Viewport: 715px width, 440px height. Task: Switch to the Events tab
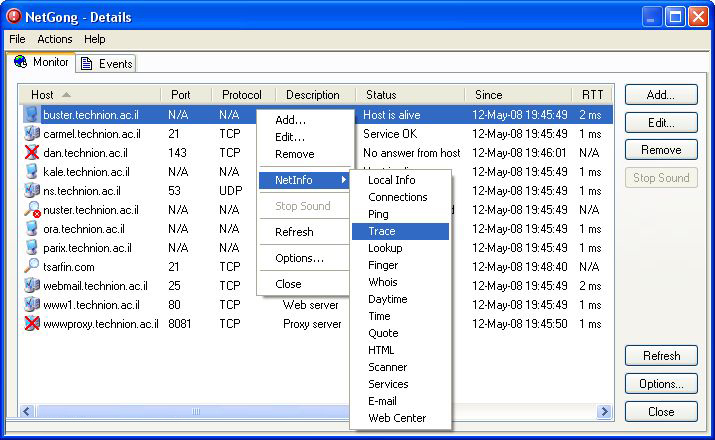pyautogui.click(x=107, y=64)
